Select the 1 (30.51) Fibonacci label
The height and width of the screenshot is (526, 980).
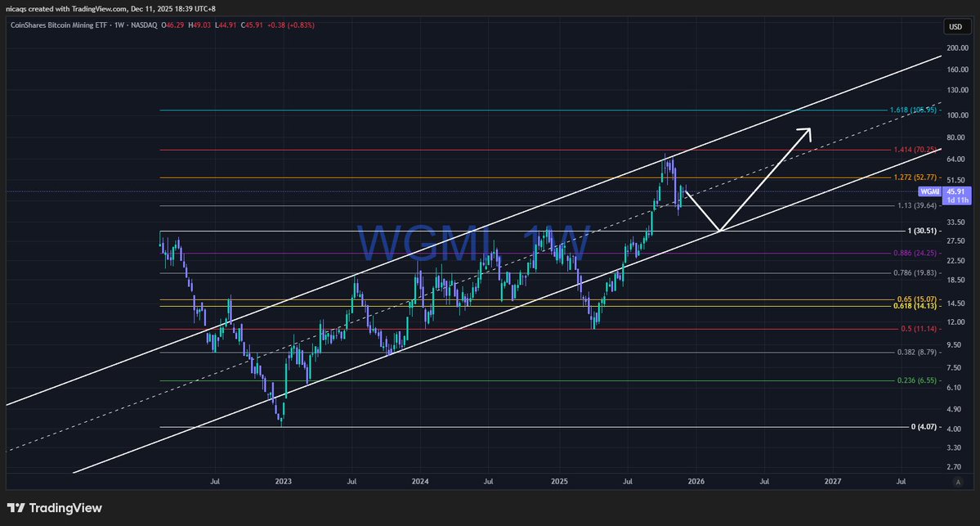tap(922, 231)
